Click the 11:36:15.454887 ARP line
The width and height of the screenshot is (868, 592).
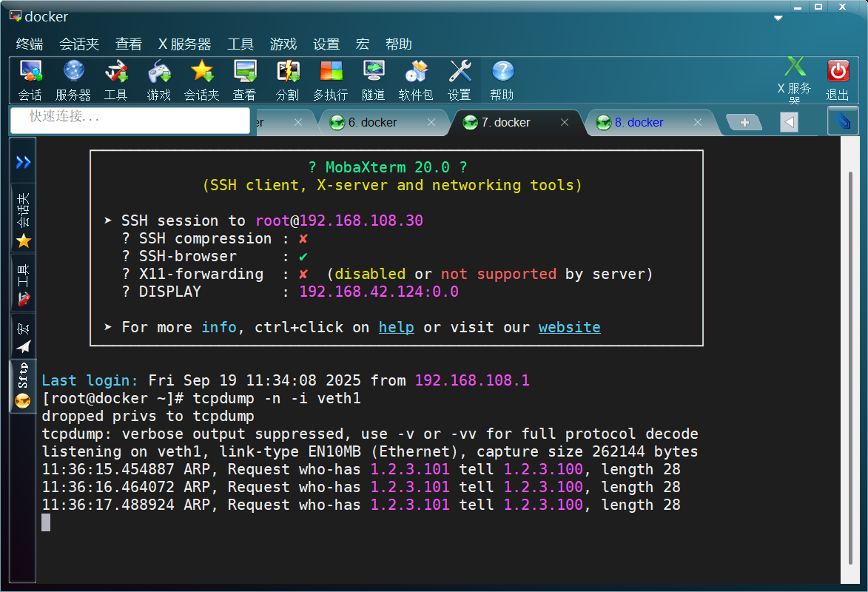pyautogui.click(x=361, y=469)
